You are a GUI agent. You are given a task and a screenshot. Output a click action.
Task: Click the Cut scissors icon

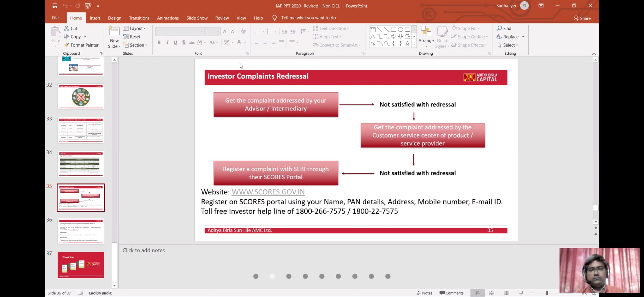(66, 28)
